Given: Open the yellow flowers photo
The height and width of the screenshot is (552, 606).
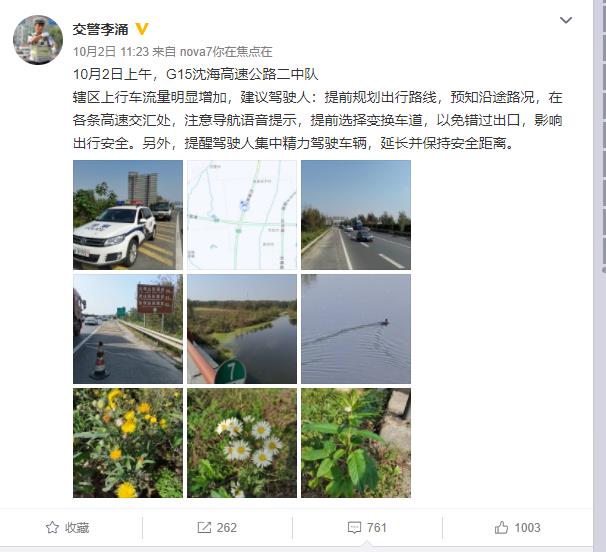Looking at the screenshot, I should coord(128,443).
